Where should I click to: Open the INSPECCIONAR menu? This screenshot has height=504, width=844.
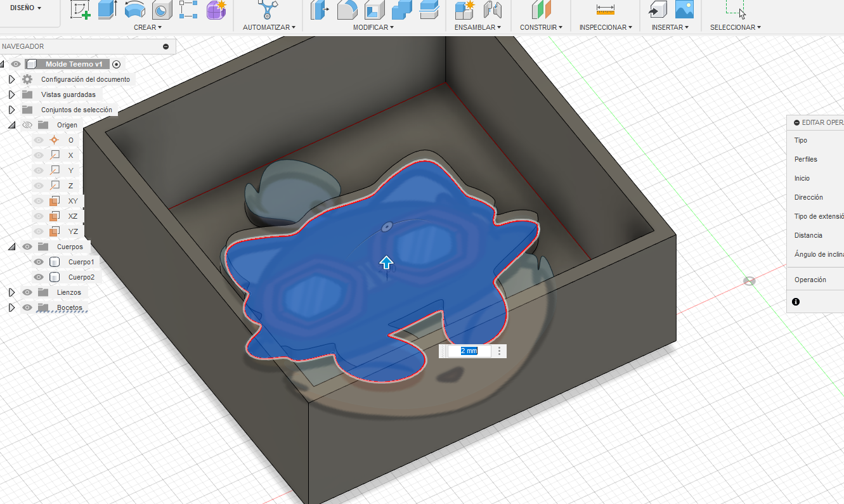606,27
